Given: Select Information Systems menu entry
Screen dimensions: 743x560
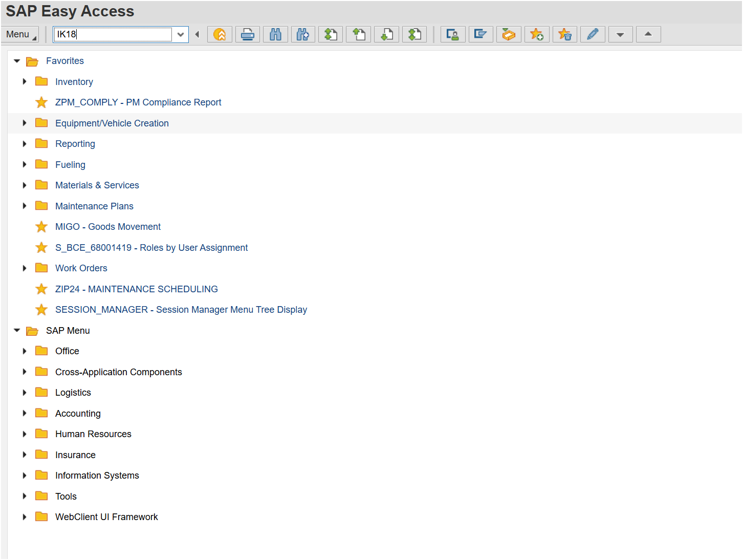Looking at the screenshot, I should pyautogui.click(x=97, y=476).
